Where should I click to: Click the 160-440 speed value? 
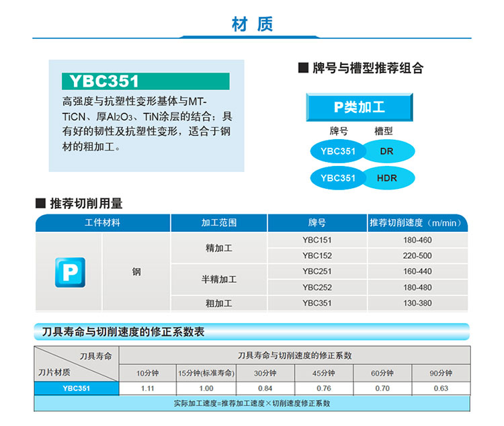tap(417, 271)
